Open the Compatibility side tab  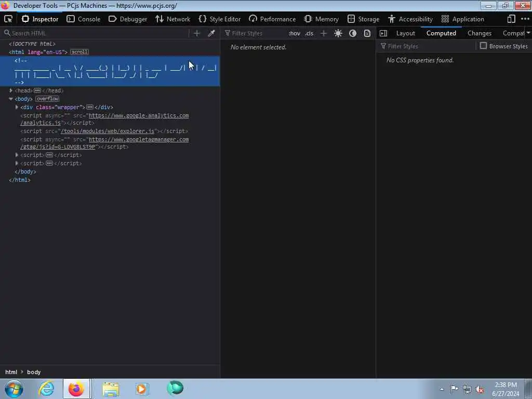pyautogui.click(x=513, y=33)
